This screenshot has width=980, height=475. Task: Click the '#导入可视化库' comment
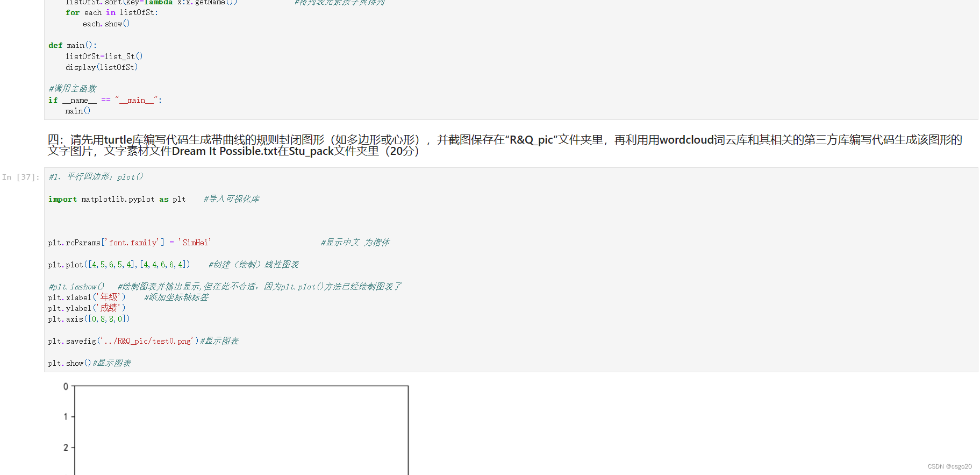click(232, 199)
